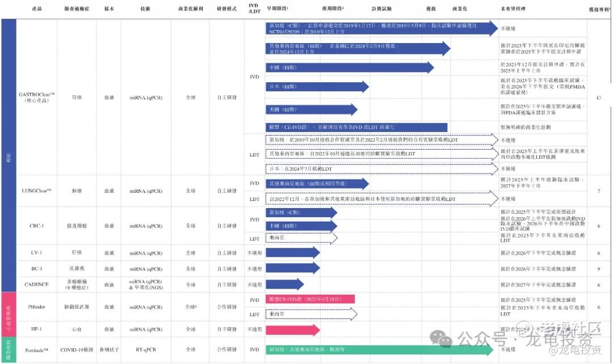Click the 後期階段 stage header
613x364 pixels.
[333, 8]
